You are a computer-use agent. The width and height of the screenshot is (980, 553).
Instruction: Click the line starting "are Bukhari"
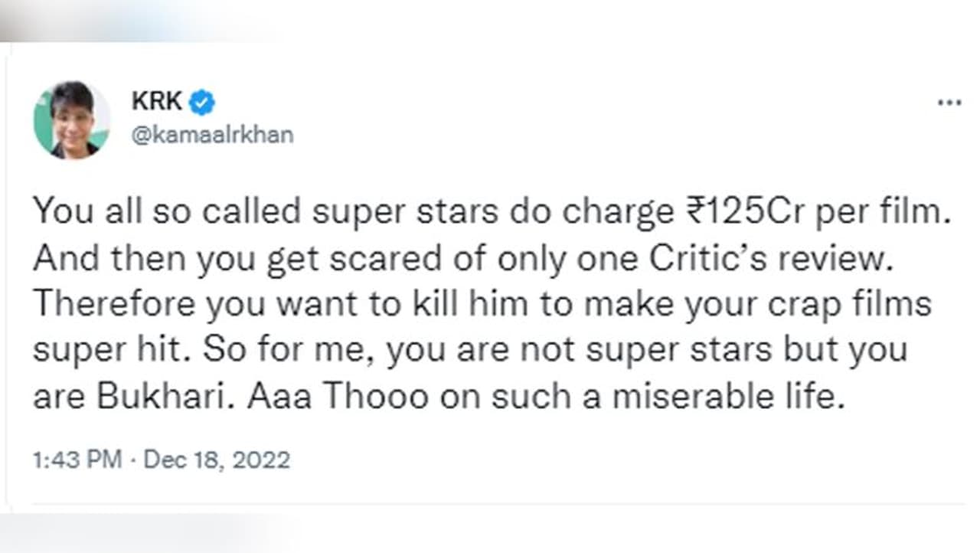(437, 395)
